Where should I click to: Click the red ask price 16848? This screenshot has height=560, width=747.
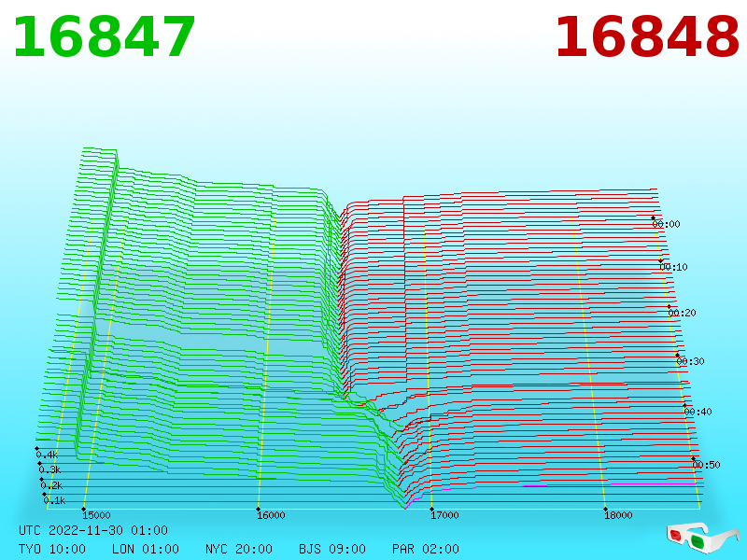pyautogui.click(x=647, y=37)
